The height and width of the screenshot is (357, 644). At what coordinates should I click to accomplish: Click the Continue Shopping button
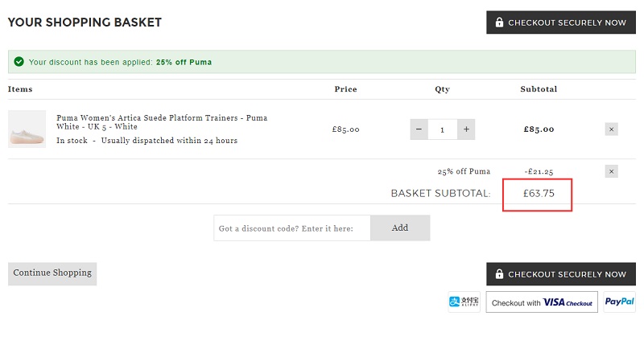click(x=52, y=273)
